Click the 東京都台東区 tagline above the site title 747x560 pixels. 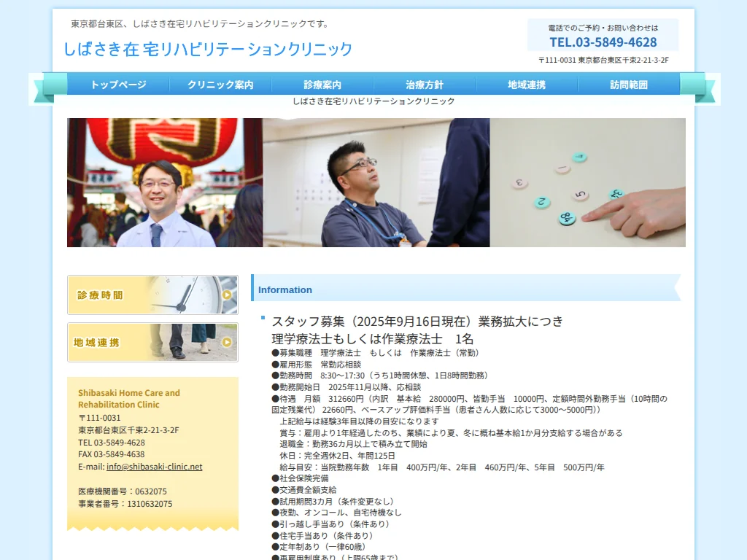(200, 24)
